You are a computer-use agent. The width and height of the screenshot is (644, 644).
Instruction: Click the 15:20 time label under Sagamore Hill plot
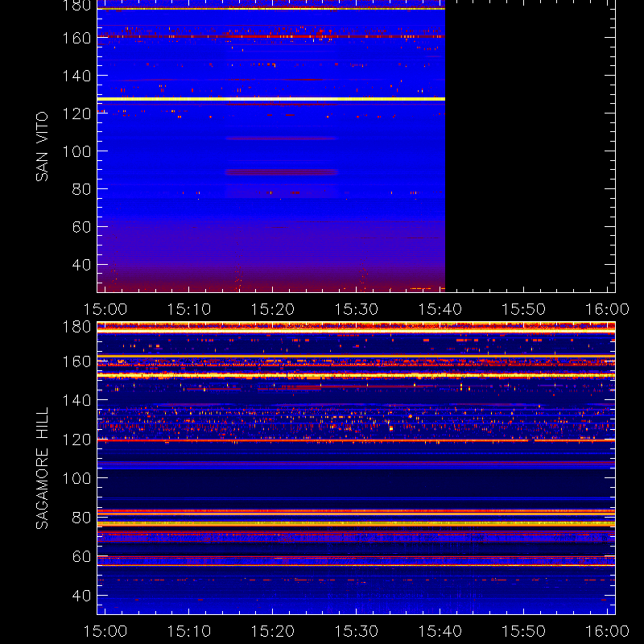[x=273, y=631]
